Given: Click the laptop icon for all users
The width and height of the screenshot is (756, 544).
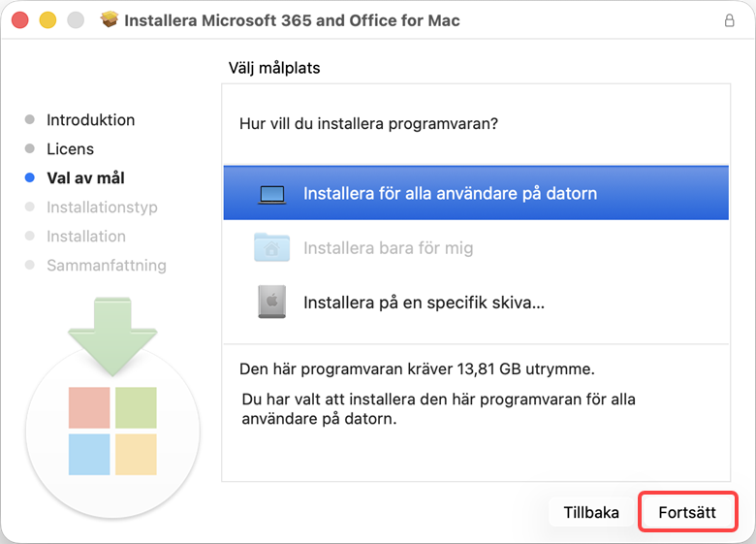Looking at the screenshot, I should pyautogui.click(x=271, y=194).
